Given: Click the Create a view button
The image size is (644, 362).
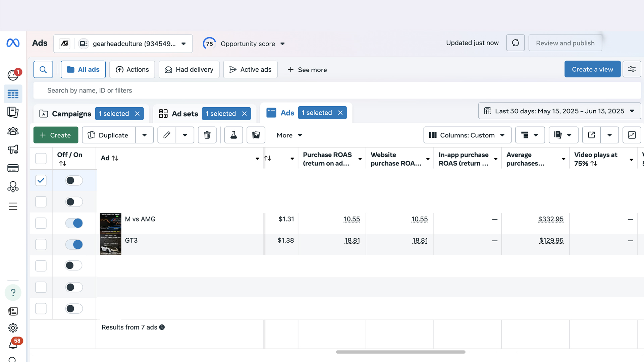Looking at the screenshot, I should point(592,69).
